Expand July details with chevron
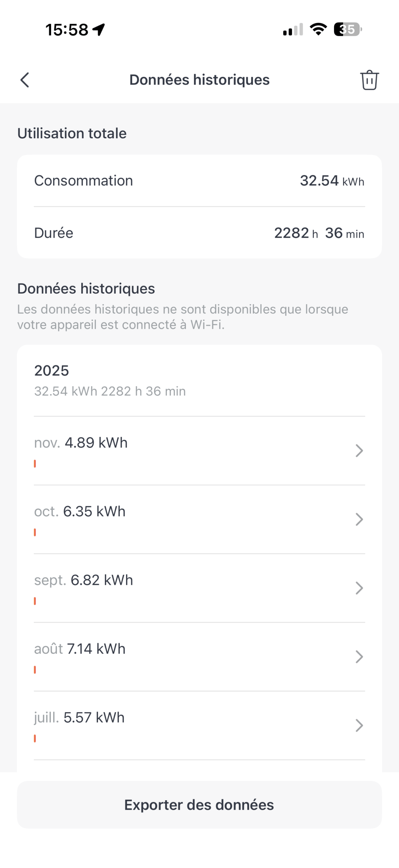This screenshot has height=868, width=399. click(359, 726)
